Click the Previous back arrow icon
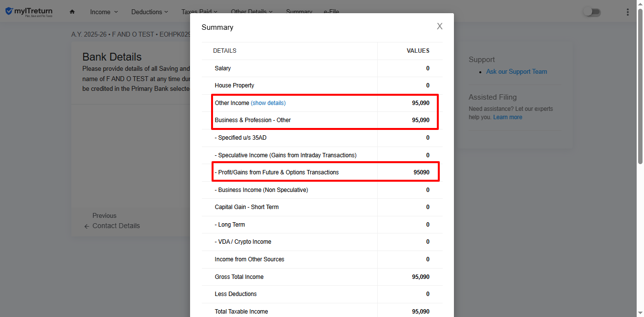The width and height of the screenshot is (644, 317). 86,226
